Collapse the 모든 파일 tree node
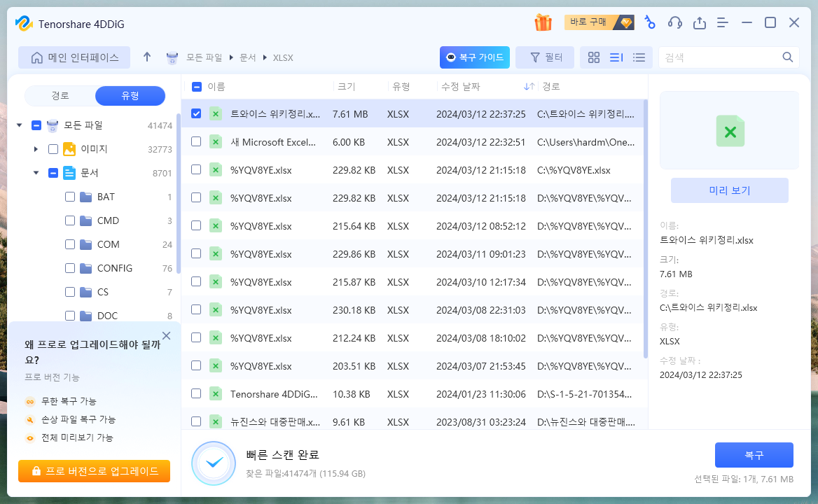This screenshot has width=818, height=504. [20, 125]
